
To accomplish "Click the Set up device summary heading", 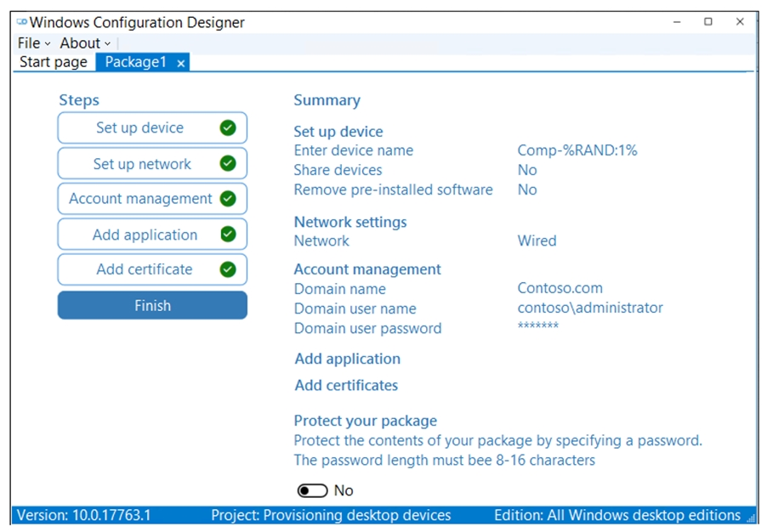I will [338, 132].
